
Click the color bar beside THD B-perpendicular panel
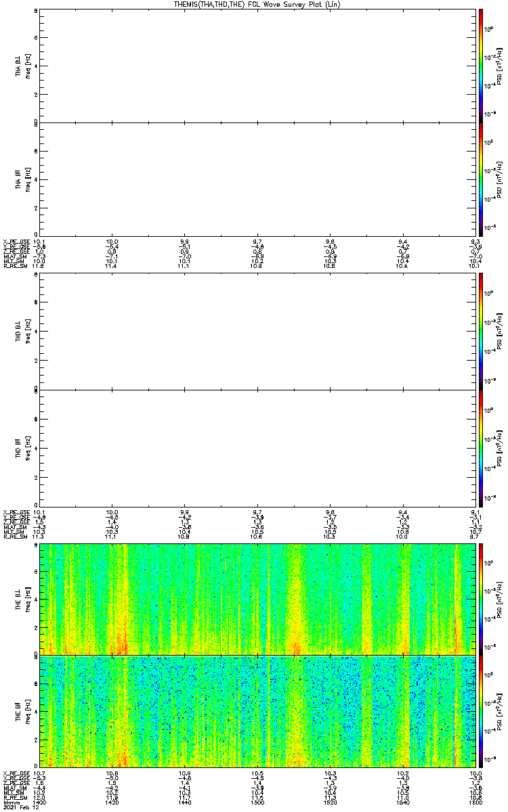coord(480,331)
